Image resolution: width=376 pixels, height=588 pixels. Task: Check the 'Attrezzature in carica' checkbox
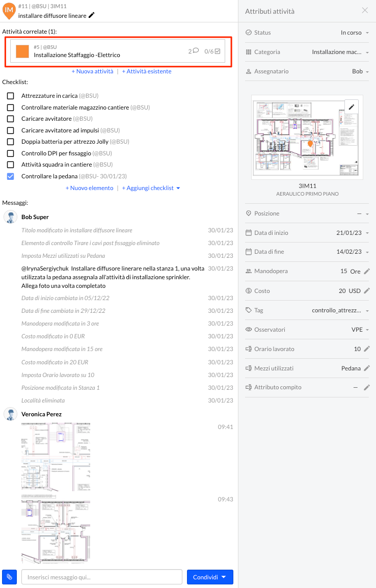click(10, 96)
